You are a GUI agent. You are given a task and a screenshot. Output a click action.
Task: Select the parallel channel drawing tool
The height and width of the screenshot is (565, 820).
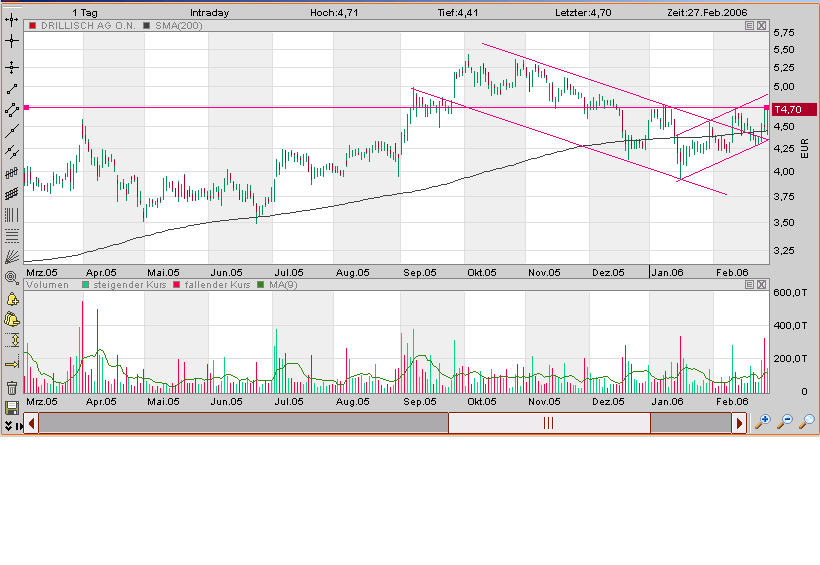click(12, 110)
